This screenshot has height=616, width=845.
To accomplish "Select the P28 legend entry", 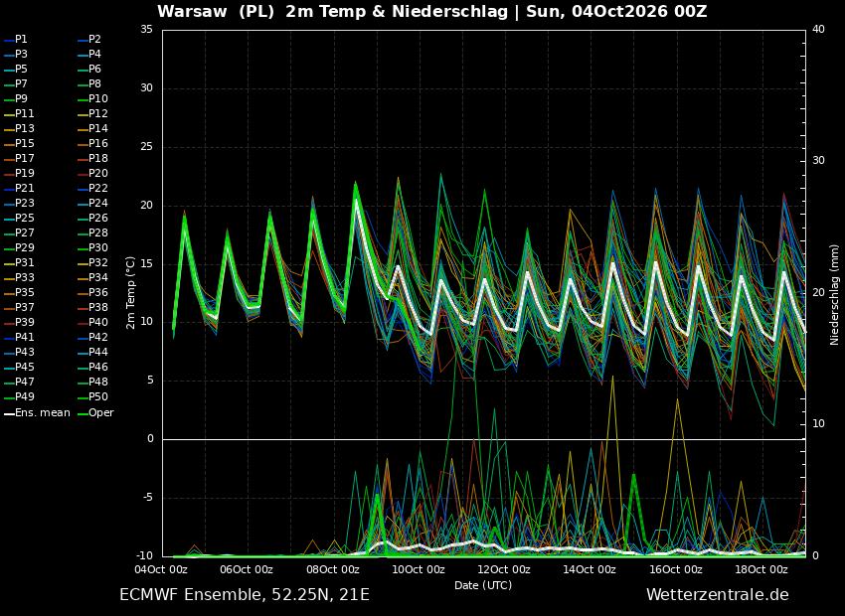I will pyautogui.click(x=92, y=232).
